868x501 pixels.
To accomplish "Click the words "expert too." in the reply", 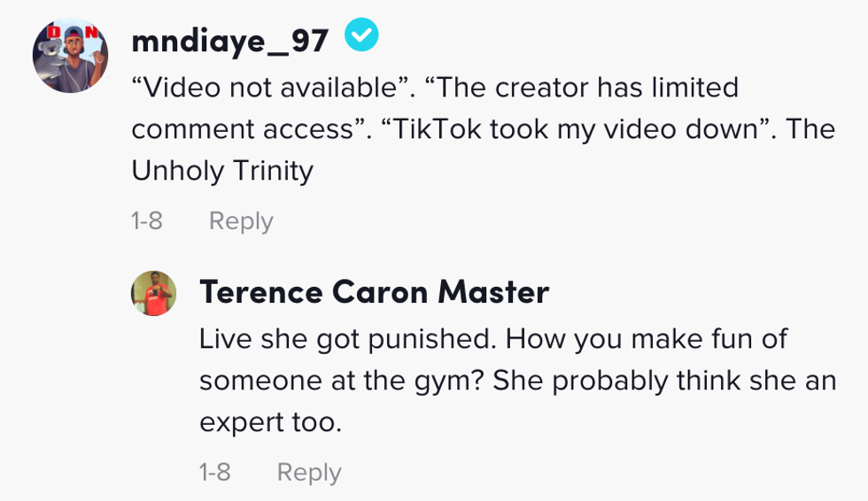I will click(270, 422).
